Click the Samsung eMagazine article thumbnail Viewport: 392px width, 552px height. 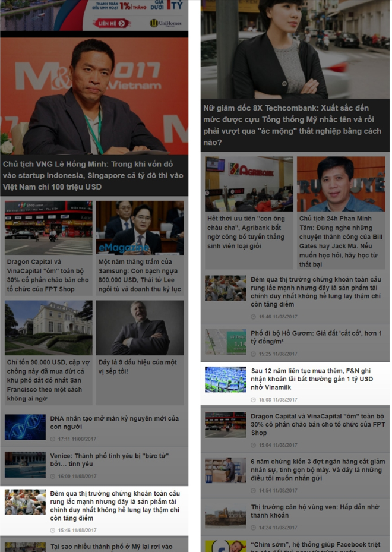pyautogui.click(x=140, y=228)
